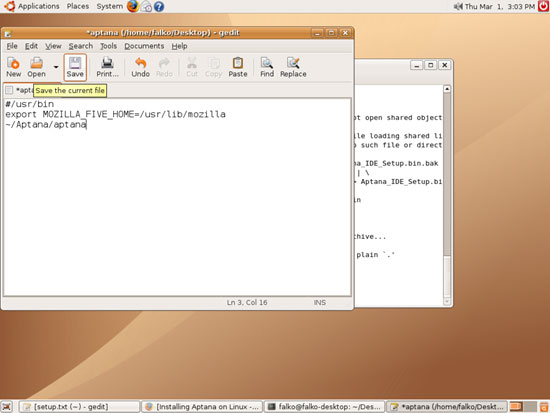Viewport: 550px width, 413px height.
Task: Expand the recent files arrow beside Open
Action: click(x=56, y=67)
